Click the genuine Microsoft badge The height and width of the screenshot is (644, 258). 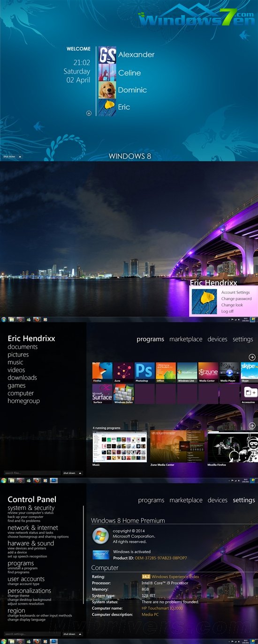(x=101, y=555)
